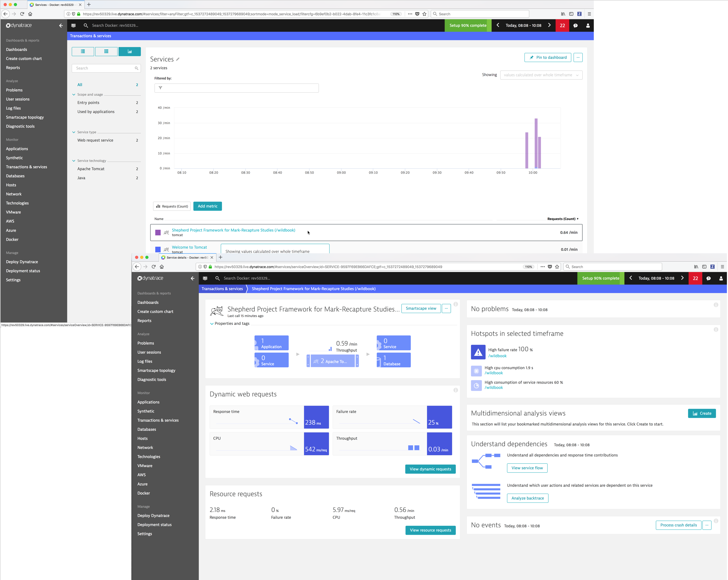Collapse the Service technology filter group
The image size is (728, 580).
point(74,161)
